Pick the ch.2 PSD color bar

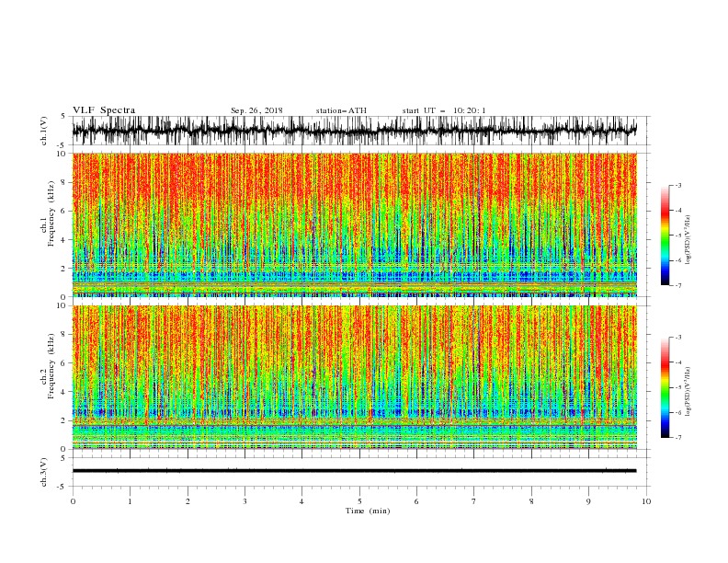[x=665, y=387]
